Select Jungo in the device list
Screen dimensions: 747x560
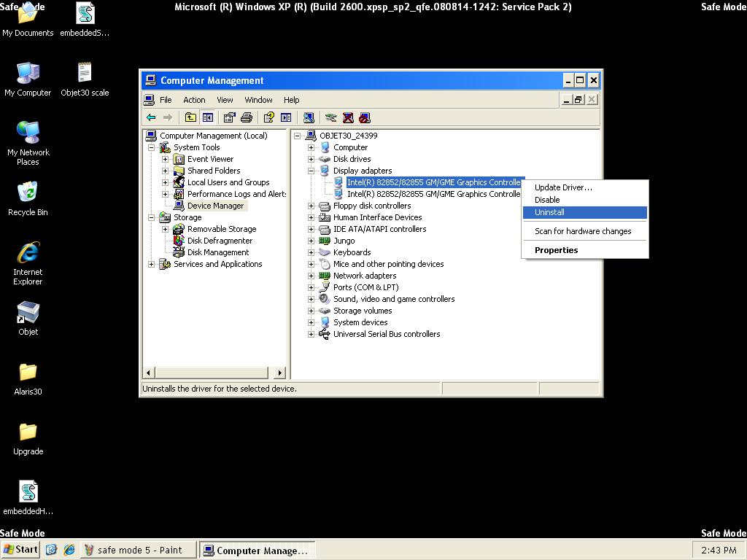click(x=344, y=241)
